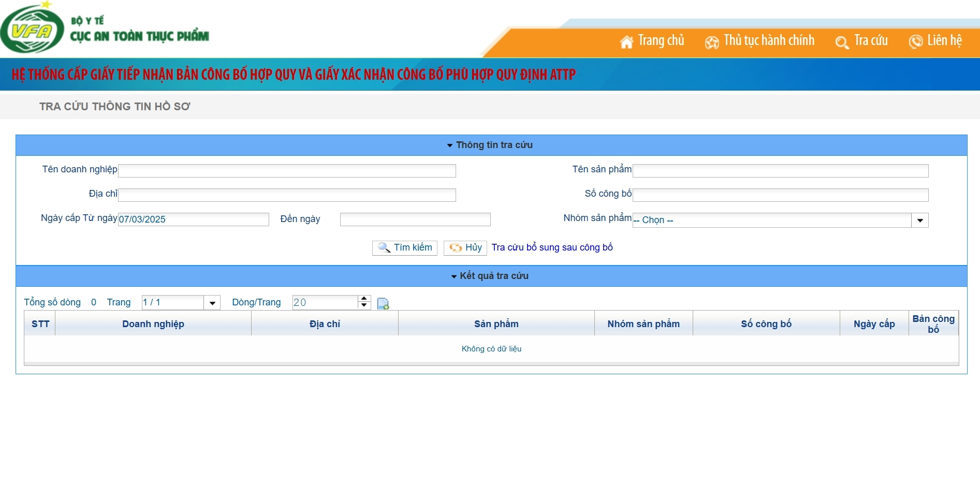Collapse the Kết quả tra cứu panel
This screenshot has width=980, height=485.
pos(454,276)
